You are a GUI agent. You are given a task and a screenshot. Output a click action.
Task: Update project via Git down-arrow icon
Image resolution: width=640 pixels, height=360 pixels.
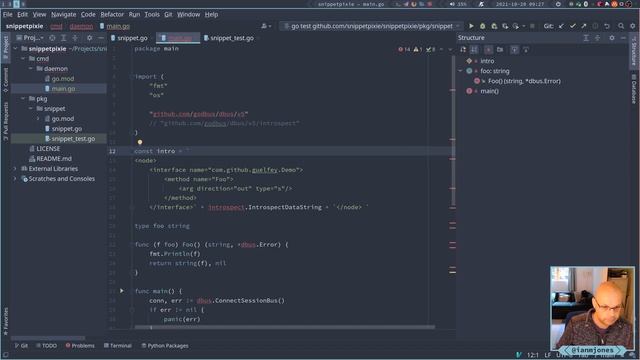click(x=562, y=26)
